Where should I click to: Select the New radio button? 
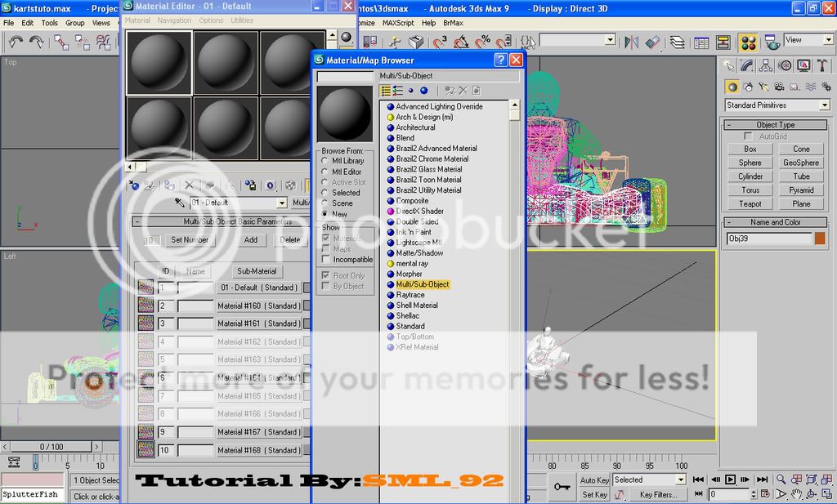(x=325, y=214)
